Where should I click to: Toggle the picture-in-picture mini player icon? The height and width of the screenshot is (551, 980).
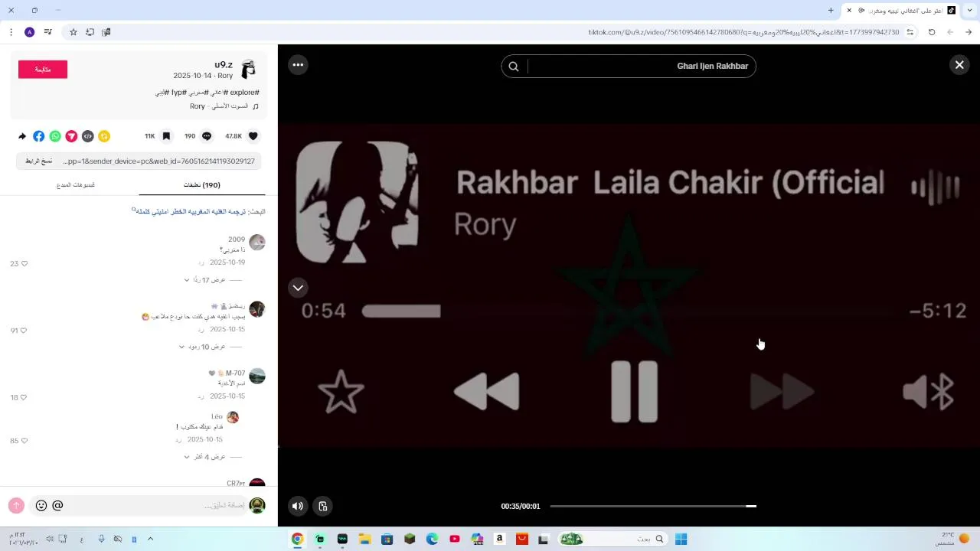tap(323, 506)
